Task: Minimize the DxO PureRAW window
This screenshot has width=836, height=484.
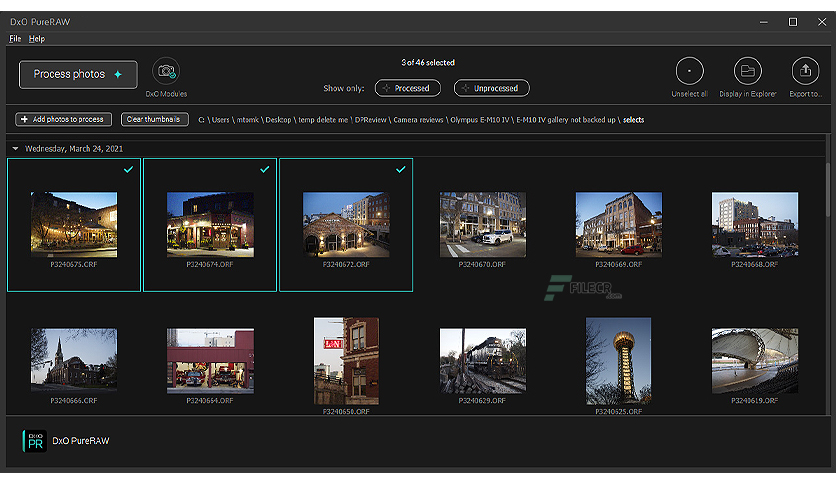Action: [763, 22]
